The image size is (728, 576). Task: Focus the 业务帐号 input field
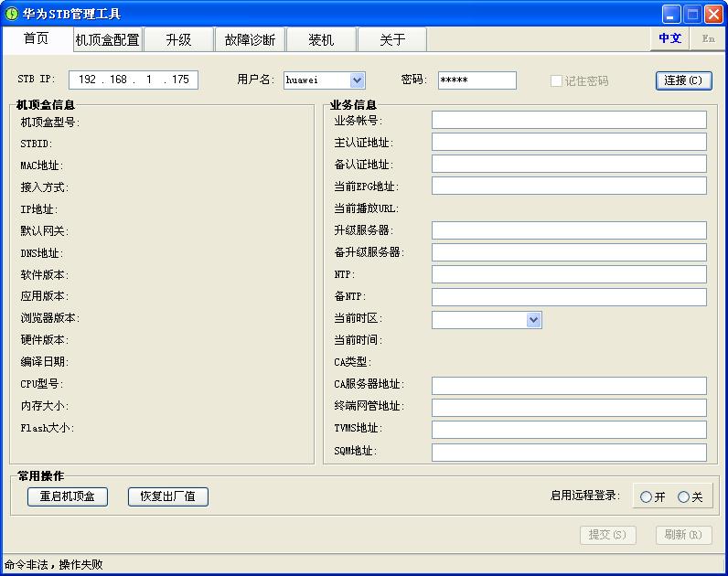pyautogui.click(x=569, y=120)
